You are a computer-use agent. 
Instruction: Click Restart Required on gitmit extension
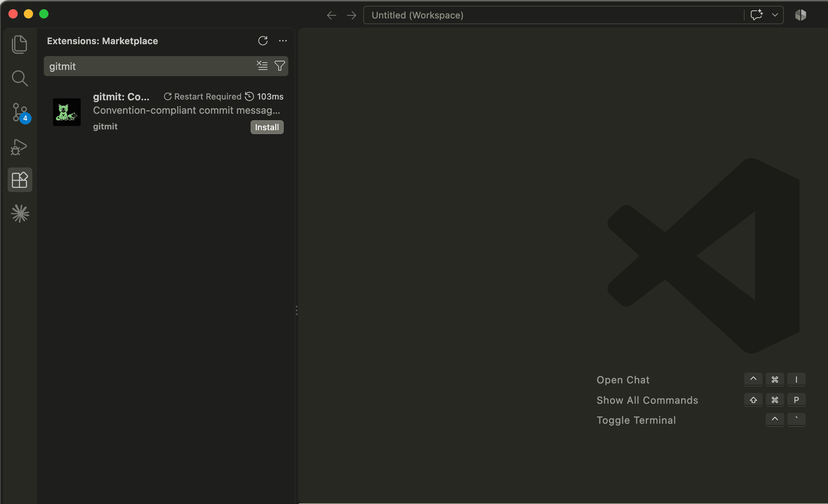point(203,96)
